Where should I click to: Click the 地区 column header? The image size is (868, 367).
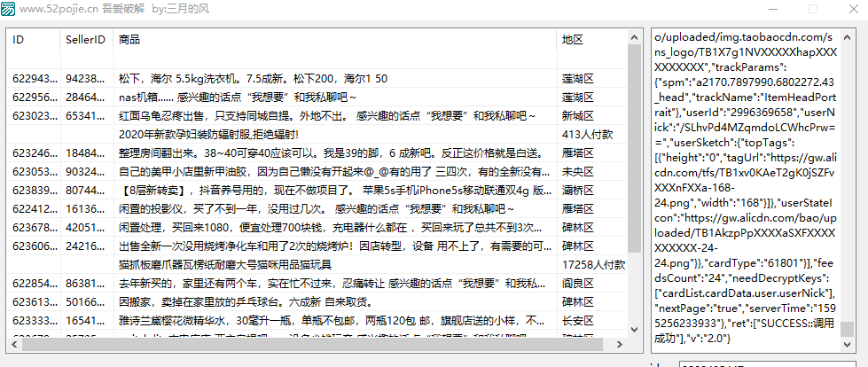(592, 40)
